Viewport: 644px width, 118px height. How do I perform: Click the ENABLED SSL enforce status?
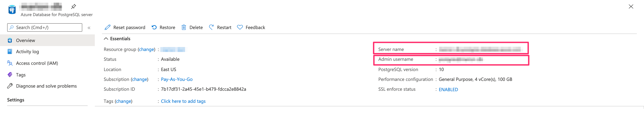[x=448, y=89]
